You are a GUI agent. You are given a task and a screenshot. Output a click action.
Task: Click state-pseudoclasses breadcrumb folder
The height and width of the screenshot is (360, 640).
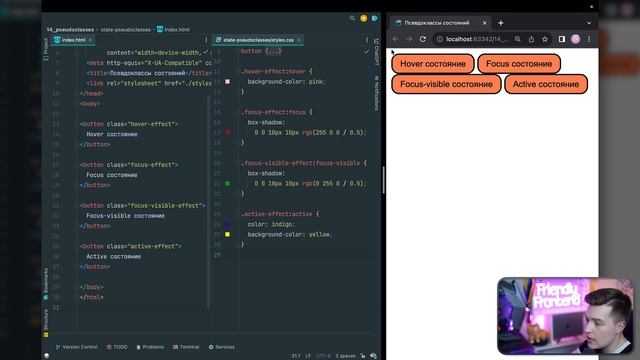coord(126,29)
